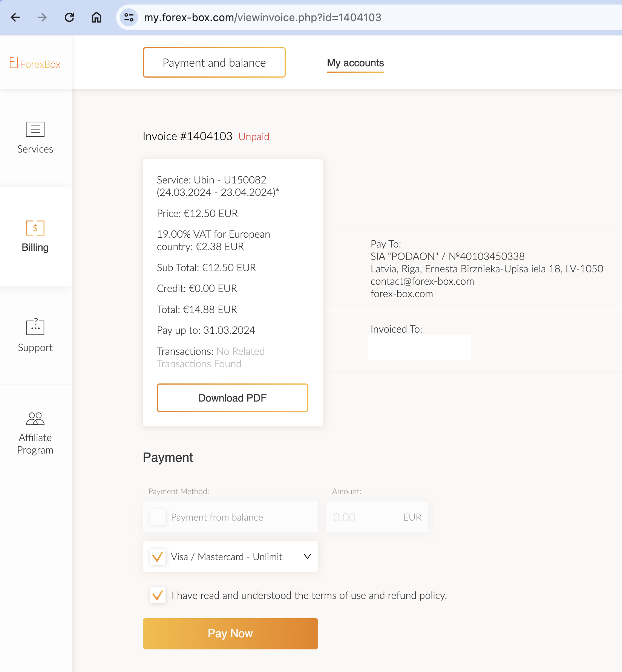Switch to the My accounts tab
This screenshot has width=622, height=672.
pos(355,63)
